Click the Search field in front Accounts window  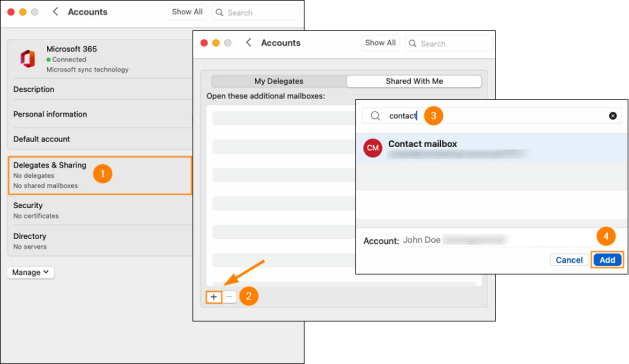[x=448, y=43]
